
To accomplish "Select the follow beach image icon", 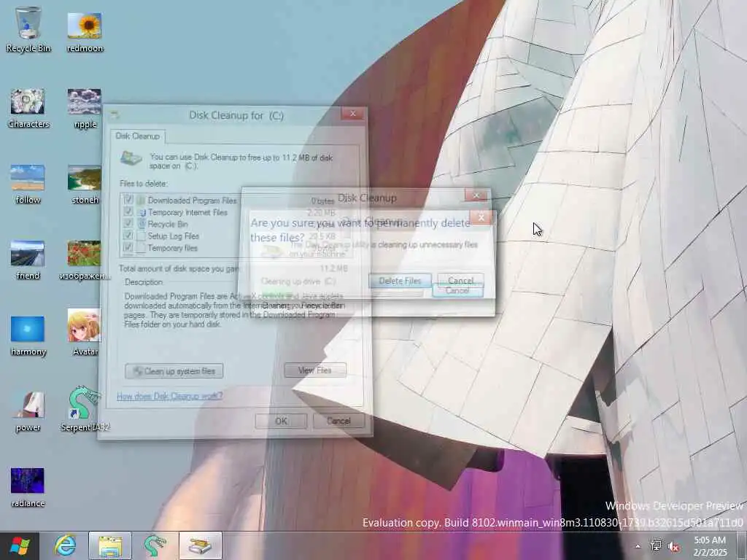I will 28,184.
